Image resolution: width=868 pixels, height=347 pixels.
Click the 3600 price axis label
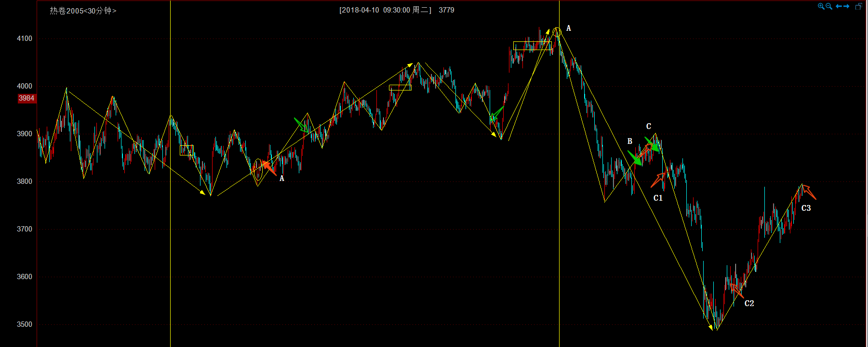25,277
